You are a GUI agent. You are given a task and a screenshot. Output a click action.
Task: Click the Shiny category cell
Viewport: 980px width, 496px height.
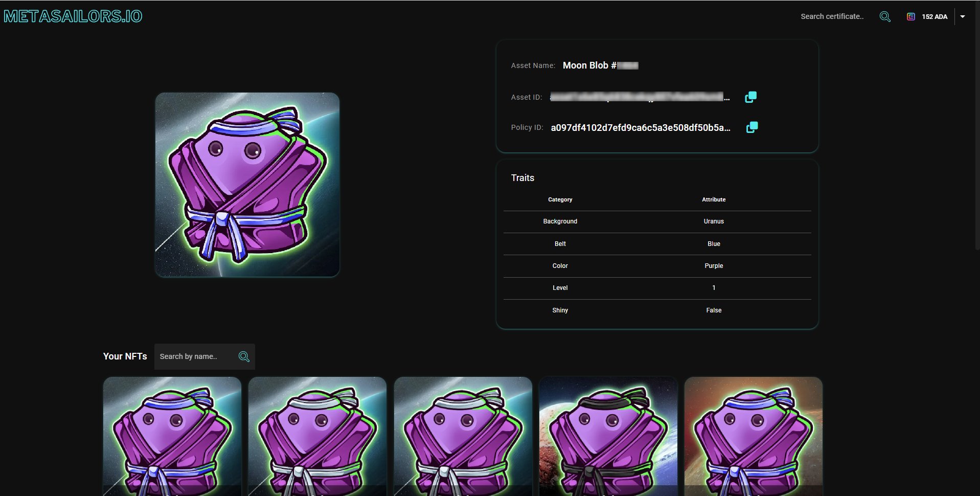pos(560,310)
